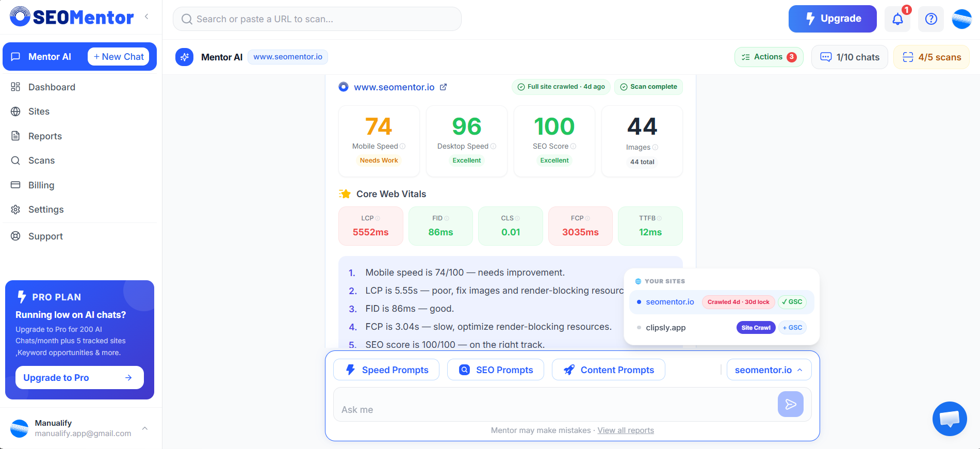Open the Support page
The height and width of the screenshot is (449, 980).
45,236
